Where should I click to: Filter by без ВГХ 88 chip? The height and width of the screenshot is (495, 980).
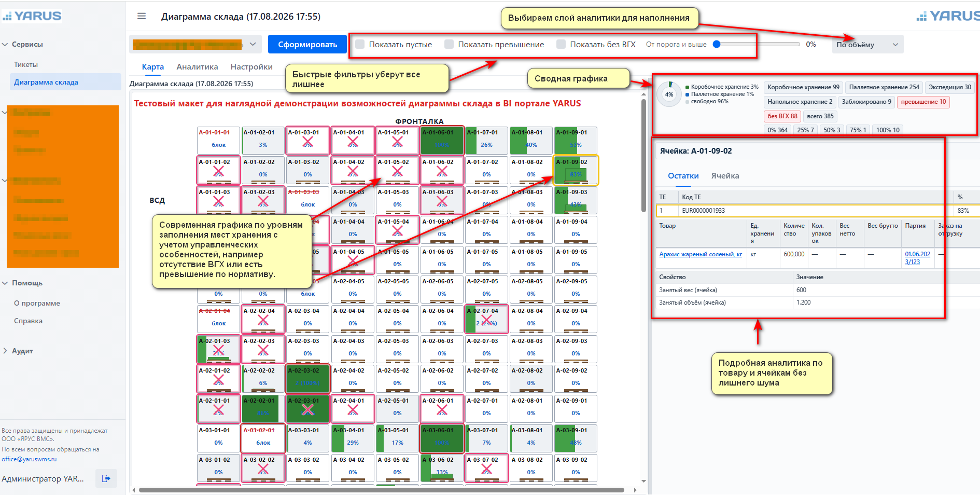782,116
